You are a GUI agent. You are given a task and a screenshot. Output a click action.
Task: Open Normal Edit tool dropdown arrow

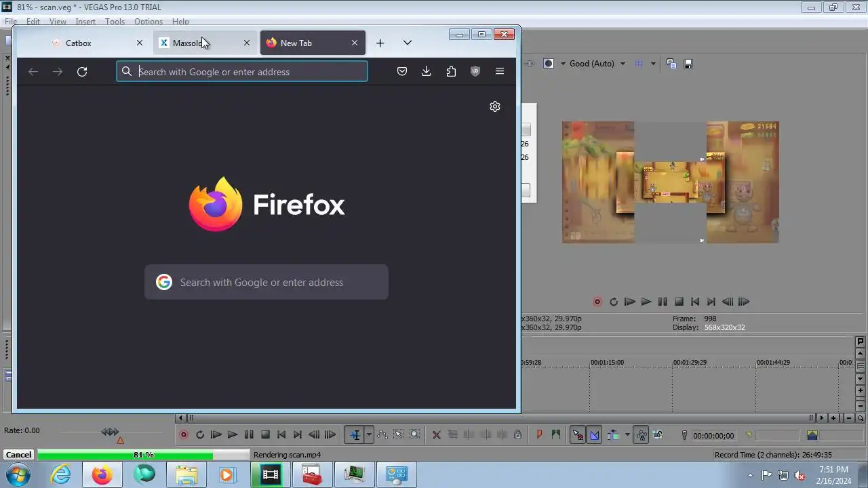[x=369, y=435]
